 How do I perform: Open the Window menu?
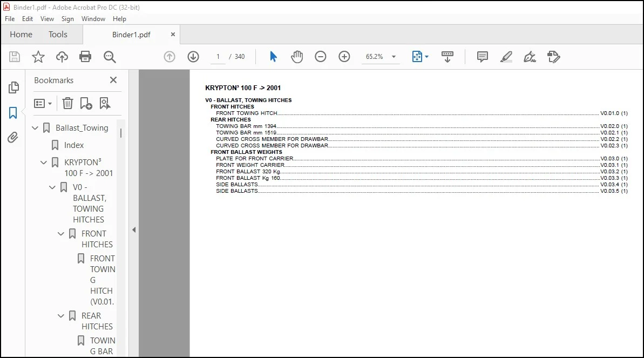click(93, 19)
